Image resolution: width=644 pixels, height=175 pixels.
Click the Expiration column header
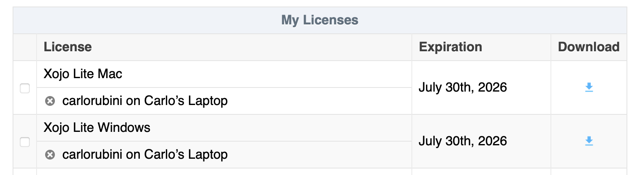450,47
